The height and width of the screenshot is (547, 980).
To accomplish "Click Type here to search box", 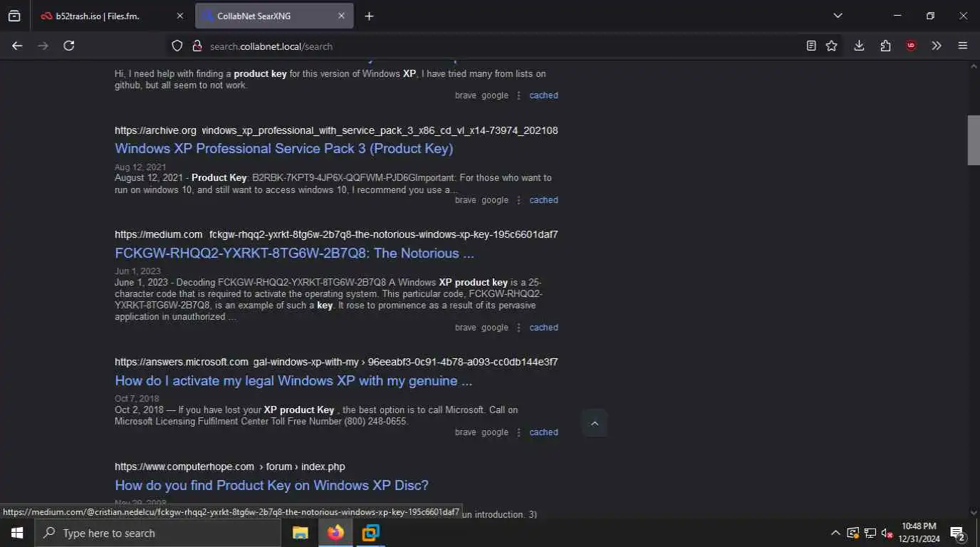I will 157,533.
